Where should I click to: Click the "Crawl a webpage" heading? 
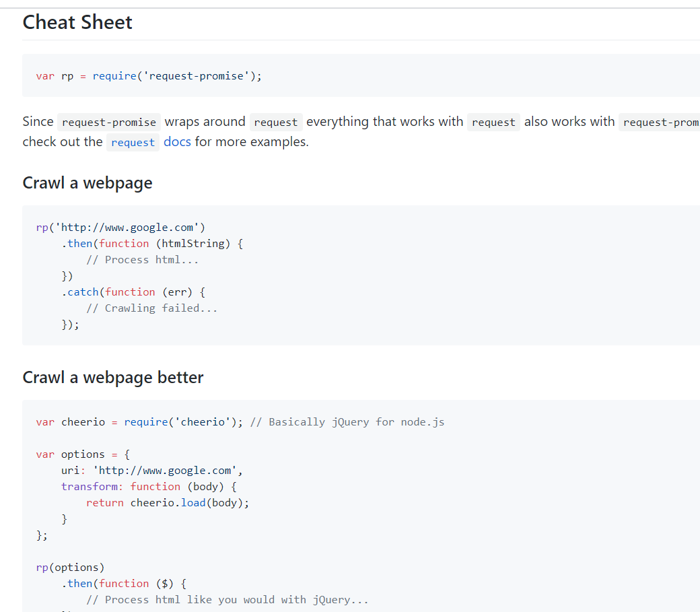pyautogui.click(x=87, y=183)
